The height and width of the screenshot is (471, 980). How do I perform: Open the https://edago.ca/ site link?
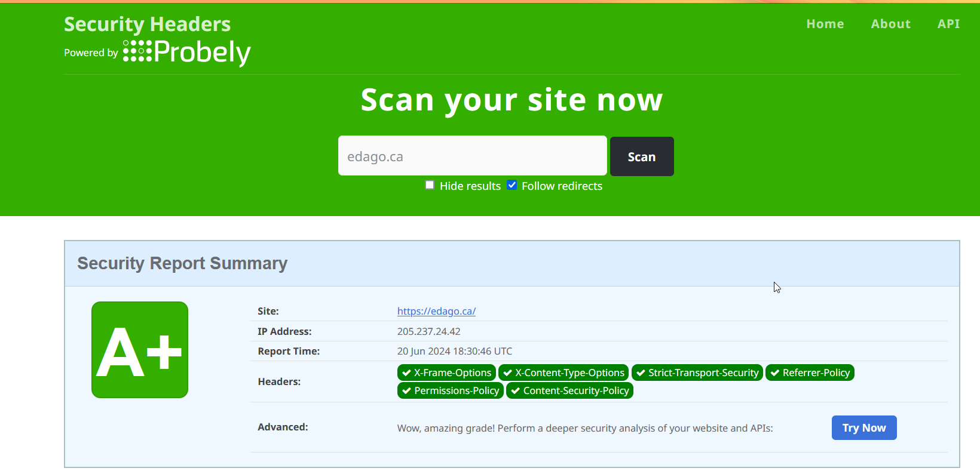point(436,311)
